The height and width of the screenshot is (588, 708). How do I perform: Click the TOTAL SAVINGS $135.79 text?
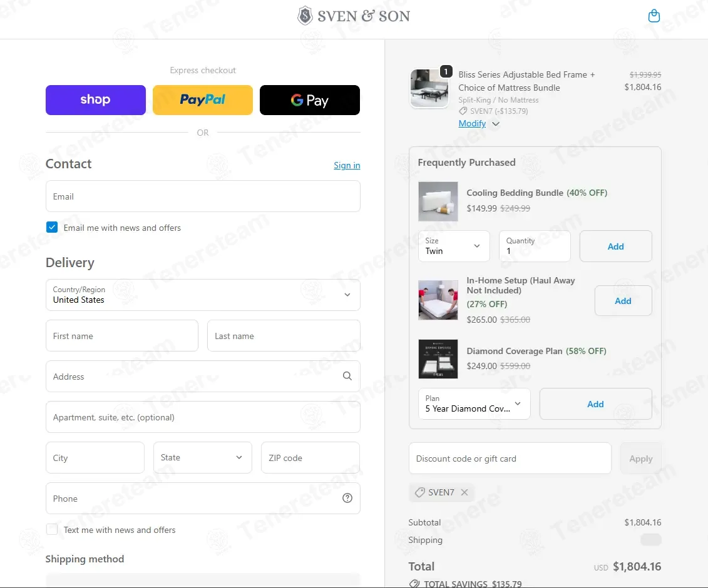click(x=472, y=584)
